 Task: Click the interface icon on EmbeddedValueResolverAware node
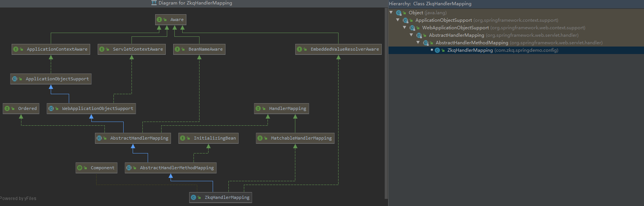point(299,49)
